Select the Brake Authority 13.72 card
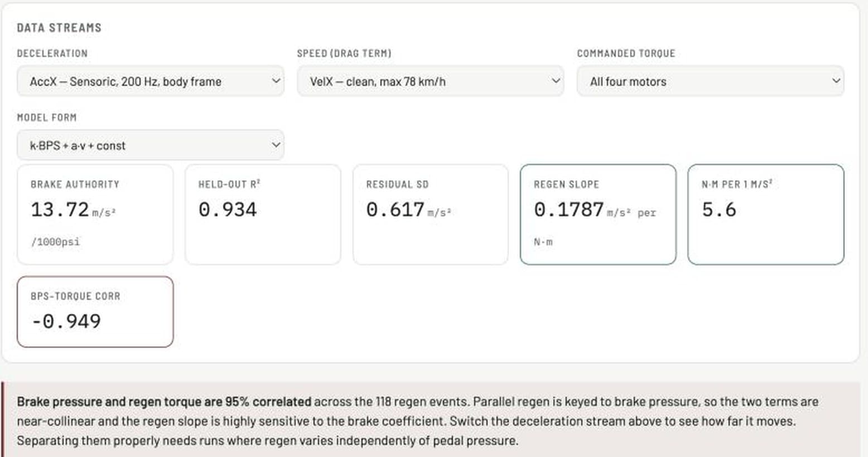 (95, 215)
